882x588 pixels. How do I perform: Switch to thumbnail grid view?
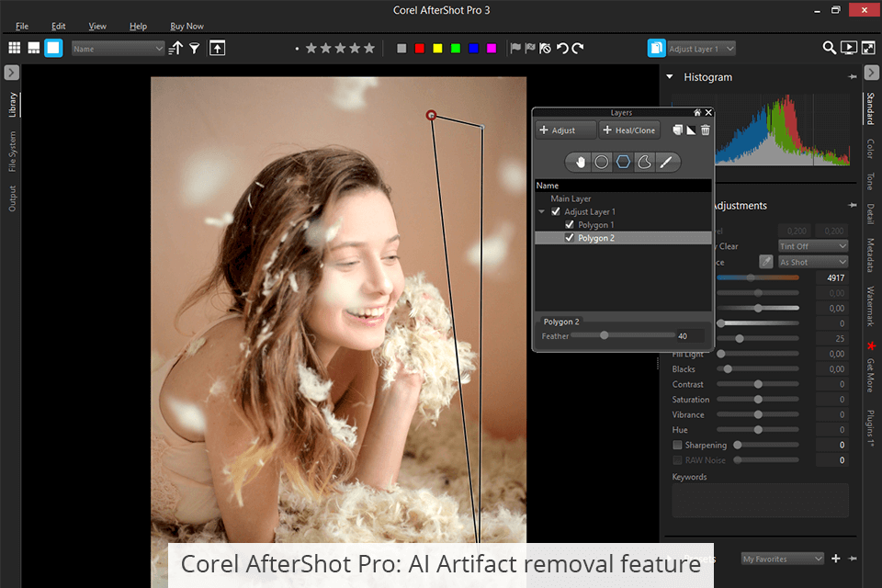[x=14, y=48]
